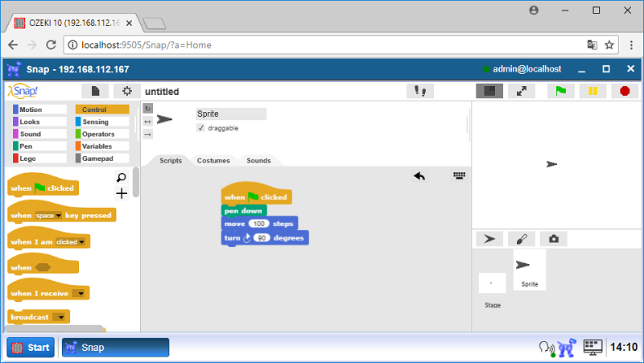Open the Chrome three-dot menu
This screenshot has width=644, height=363.
(631, 45)
